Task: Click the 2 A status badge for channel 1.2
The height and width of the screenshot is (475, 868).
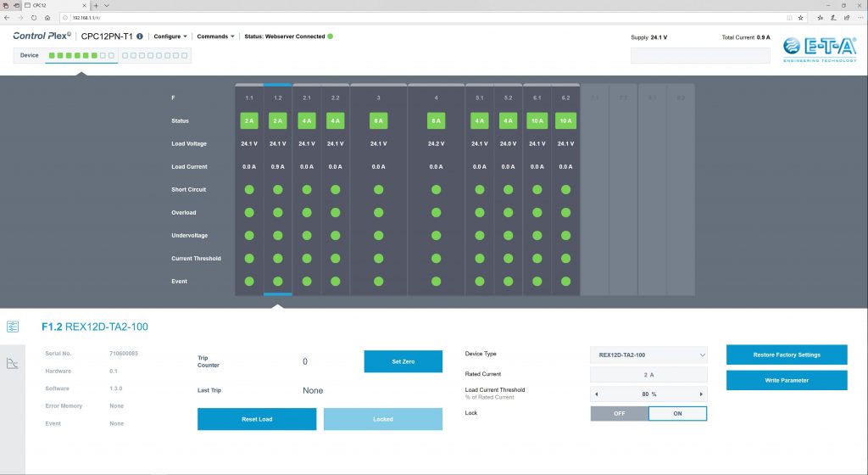Action: [x=277, y=121]
